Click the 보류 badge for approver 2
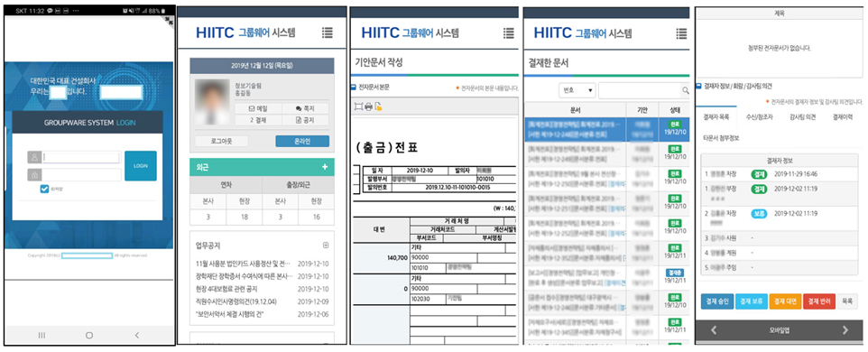 point(759,213)
